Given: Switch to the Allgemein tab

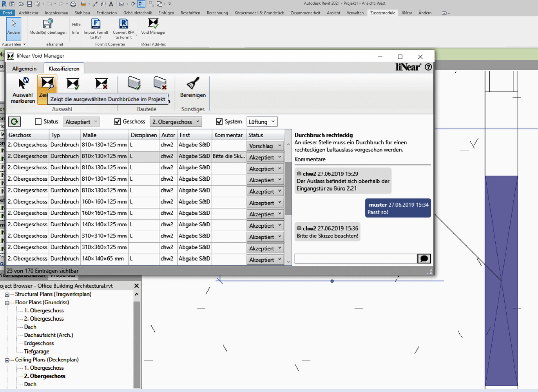Looking at the screenshot, I should 24,69.
